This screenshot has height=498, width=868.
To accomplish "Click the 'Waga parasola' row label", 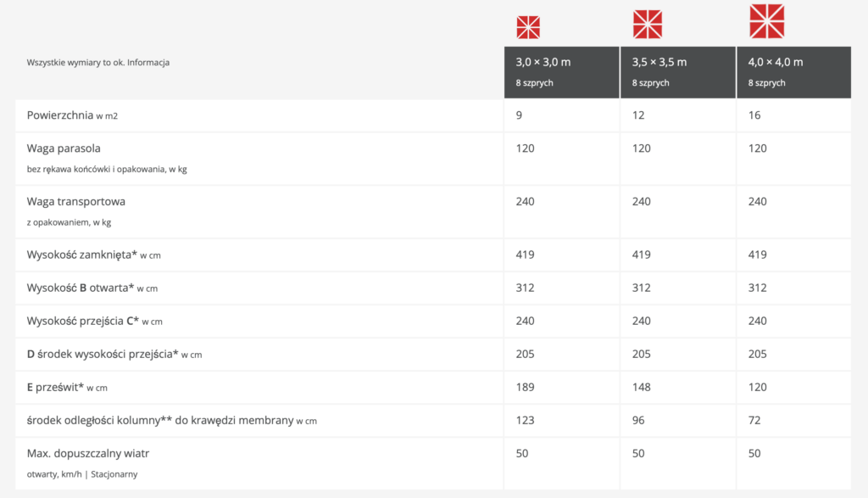I will click(64, 148).
